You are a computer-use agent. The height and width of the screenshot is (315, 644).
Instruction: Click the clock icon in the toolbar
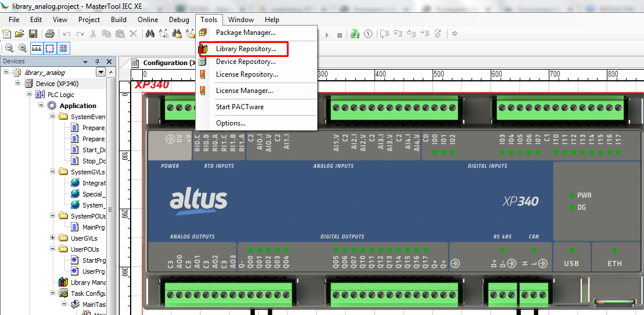click(368, 34)
